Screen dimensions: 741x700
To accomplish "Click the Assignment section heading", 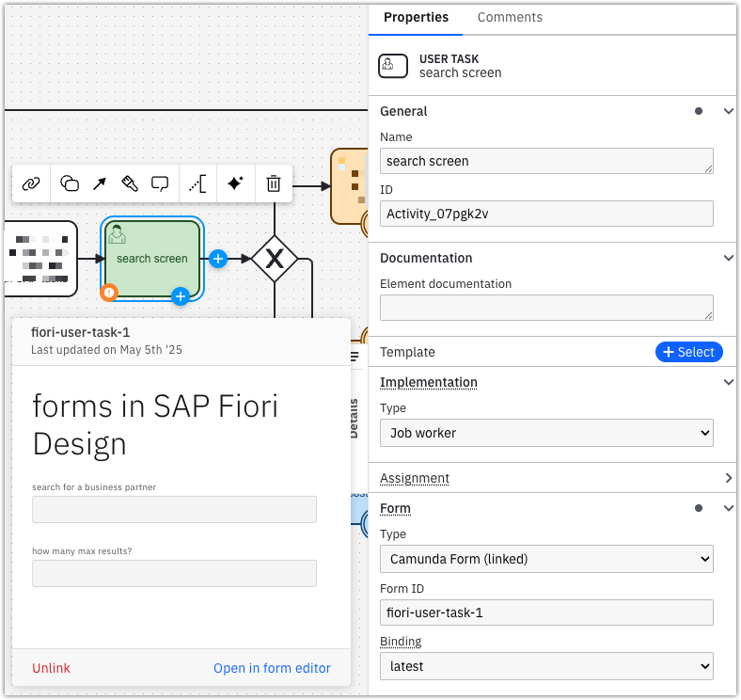I will [x=415, y=478].
